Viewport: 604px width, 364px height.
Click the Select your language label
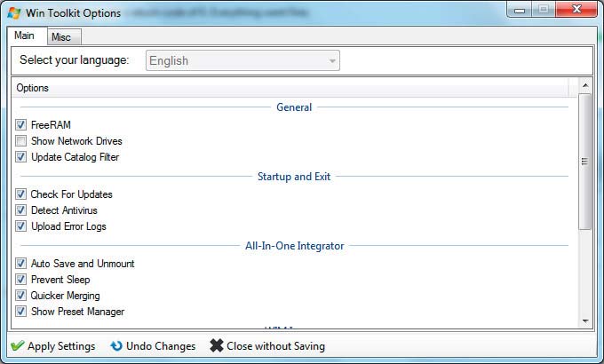coord(75,60)
